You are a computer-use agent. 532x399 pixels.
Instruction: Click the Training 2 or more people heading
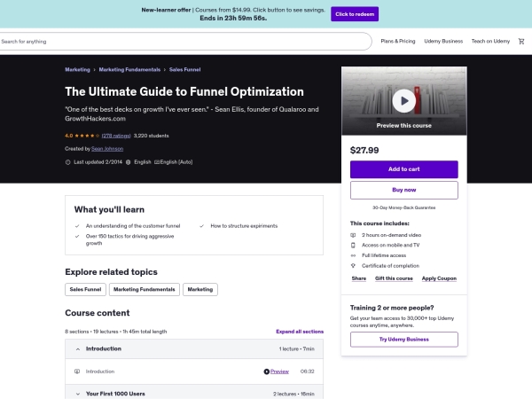(x=392, y=308)
